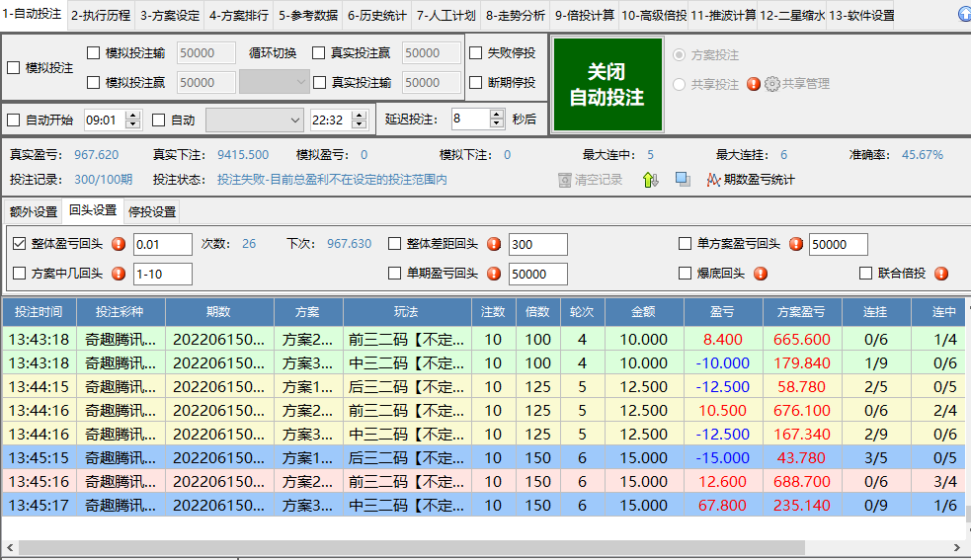Open 期数盈亏统计 chart icon
This screenshot has width=971, height=560.
pos(713,180)
